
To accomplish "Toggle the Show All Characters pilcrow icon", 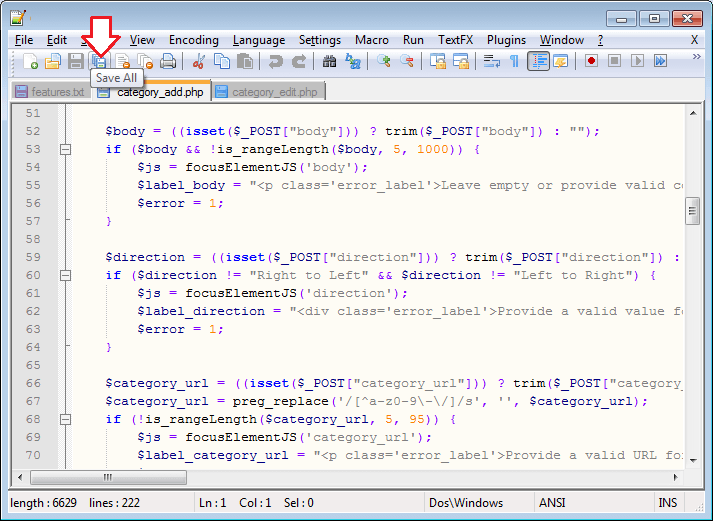I will (x=514, y=62).
